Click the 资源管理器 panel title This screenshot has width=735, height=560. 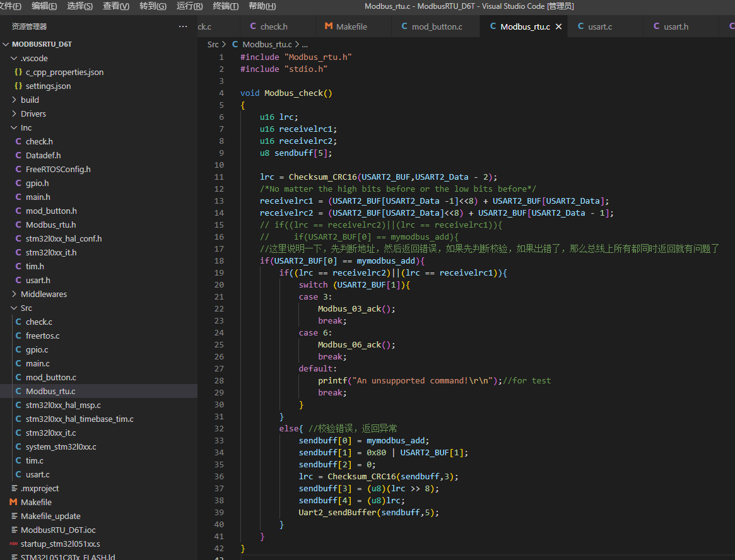[x=29, y=26]
